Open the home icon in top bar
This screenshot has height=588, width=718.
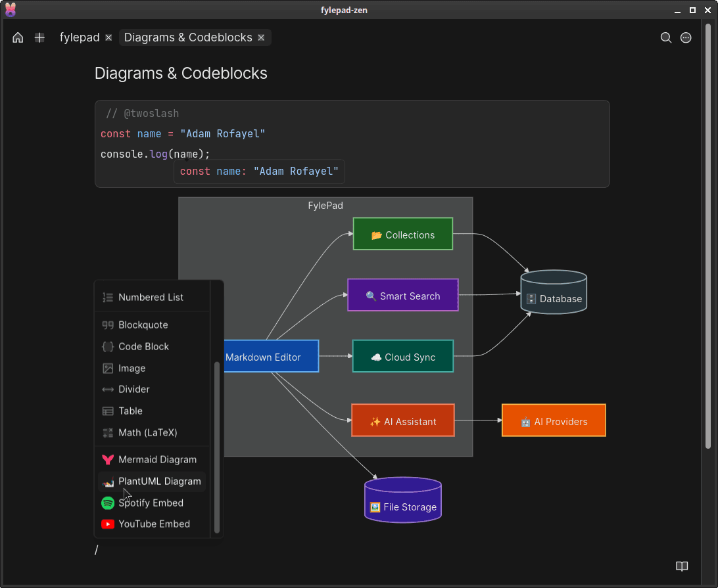point(18,37)
